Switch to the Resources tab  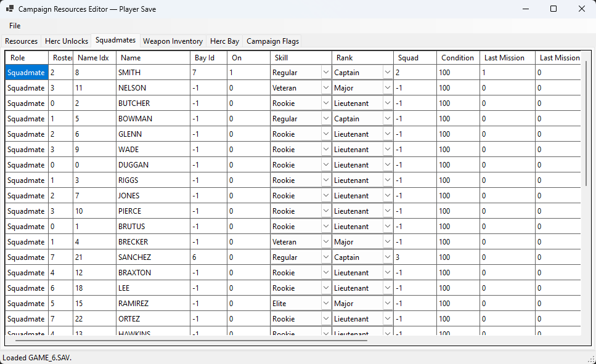(22, 41)
